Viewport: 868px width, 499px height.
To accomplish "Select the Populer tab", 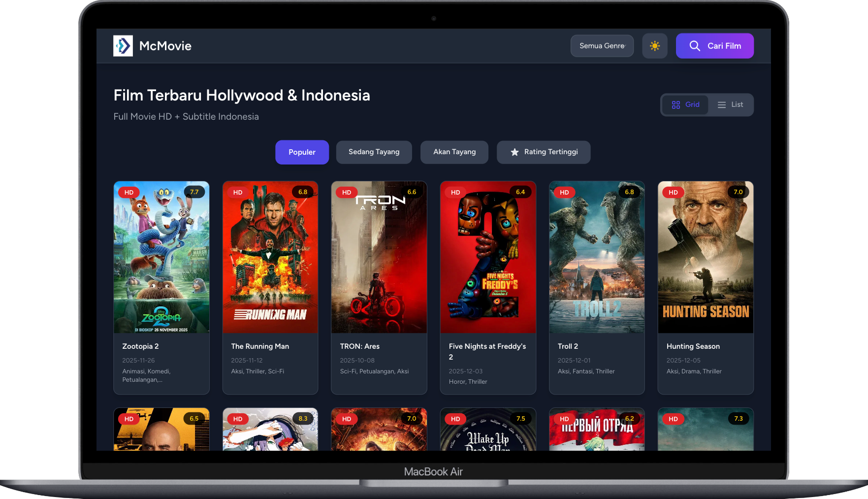I will (302, 152).
